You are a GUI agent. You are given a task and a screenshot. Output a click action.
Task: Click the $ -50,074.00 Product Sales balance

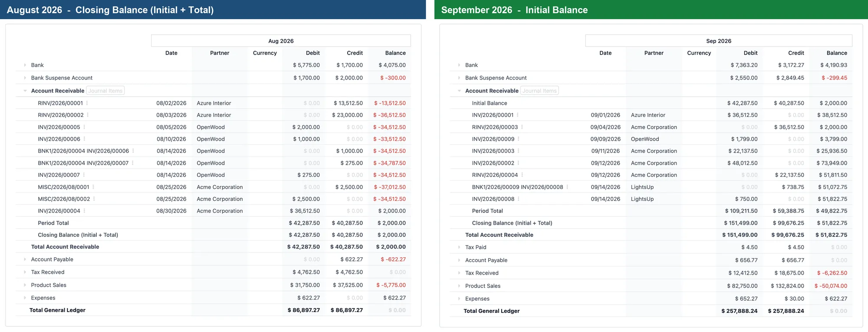pos(831,286)
